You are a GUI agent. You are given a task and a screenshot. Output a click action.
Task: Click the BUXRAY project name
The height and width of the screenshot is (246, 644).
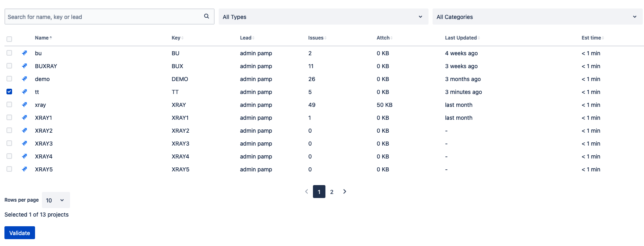point(46,66)
